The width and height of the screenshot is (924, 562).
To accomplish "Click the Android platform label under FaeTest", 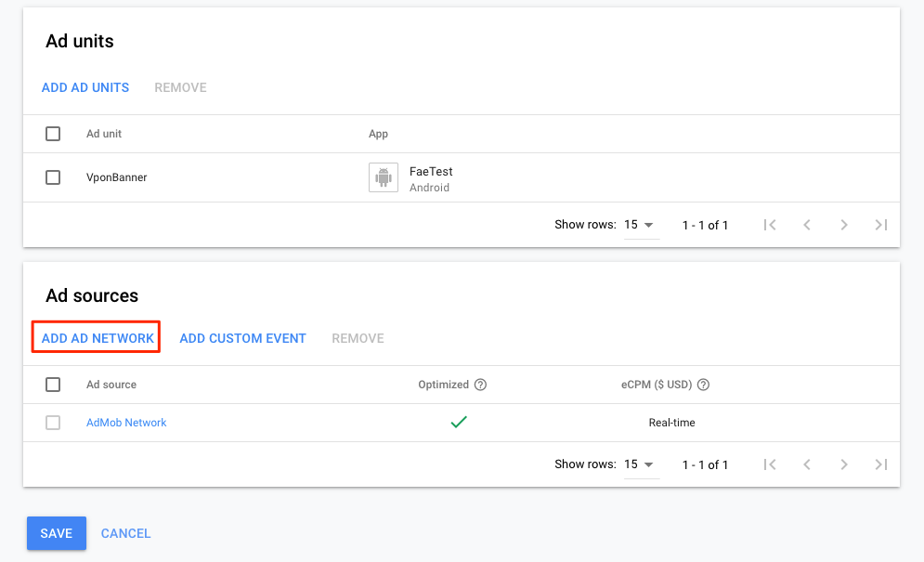I will 429,188.
